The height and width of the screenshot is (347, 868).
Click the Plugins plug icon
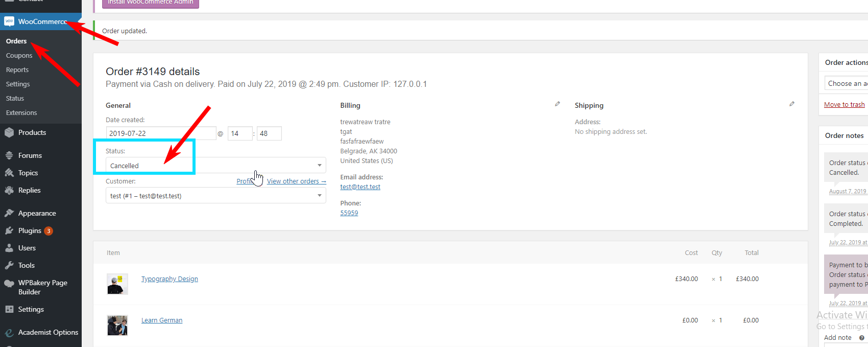click(9, 230)
